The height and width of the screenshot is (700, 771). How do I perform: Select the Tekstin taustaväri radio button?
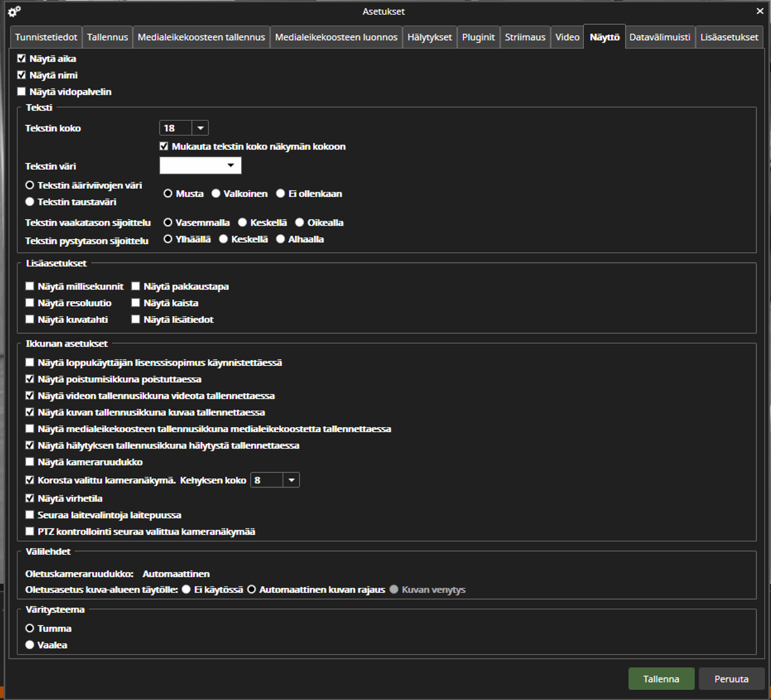pos(29,201)
